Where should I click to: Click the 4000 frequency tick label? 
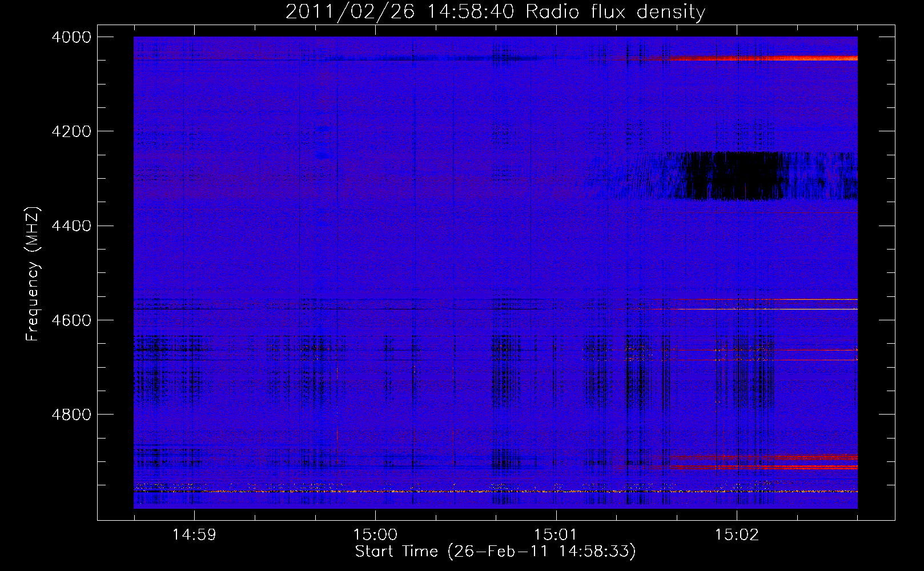point(71,37)
